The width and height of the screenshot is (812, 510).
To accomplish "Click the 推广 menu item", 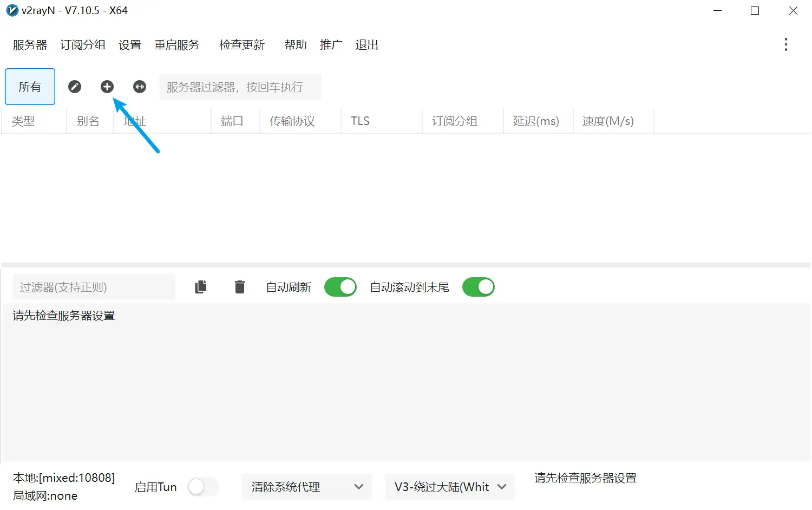I will tap(331, 45).
